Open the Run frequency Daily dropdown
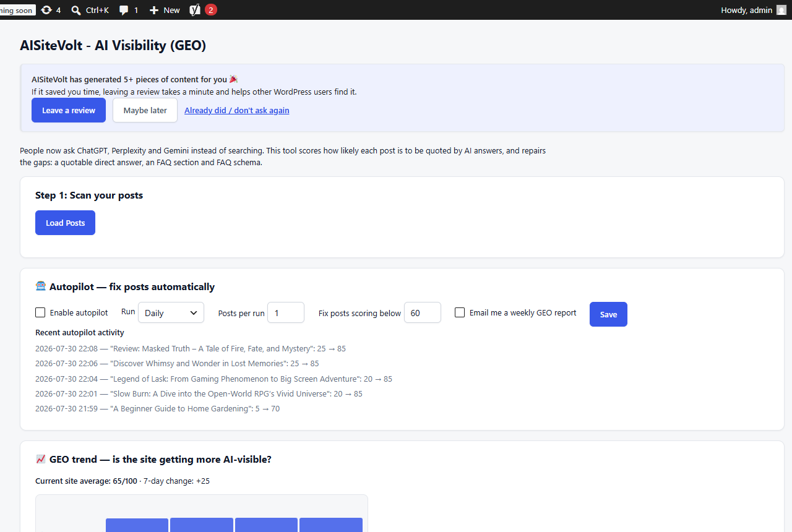Image resolution: width=792 pixels, height=532 pixels. pyautogui.click(x=171, y=312)
